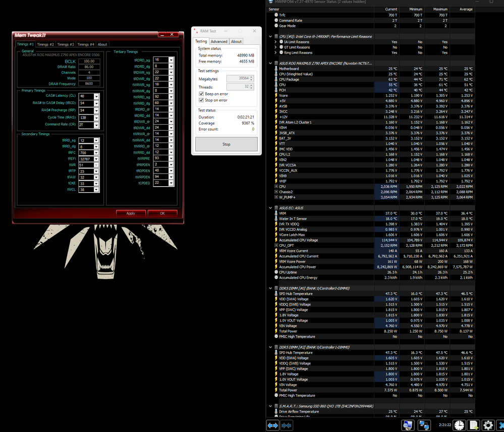Collapse ASUS ROG MAXIMUS Z790 sensor group
The width and height of the screenshot is (504, 432).
(270, 63)
